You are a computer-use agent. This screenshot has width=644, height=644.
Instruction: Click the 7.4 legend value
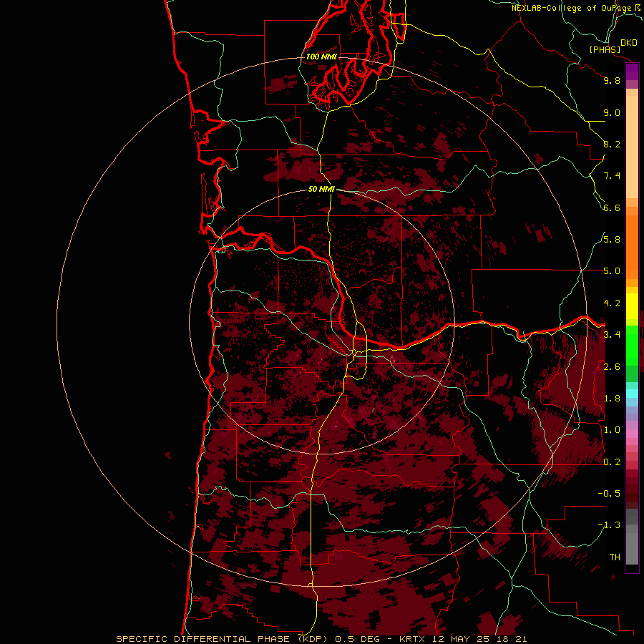612,176
